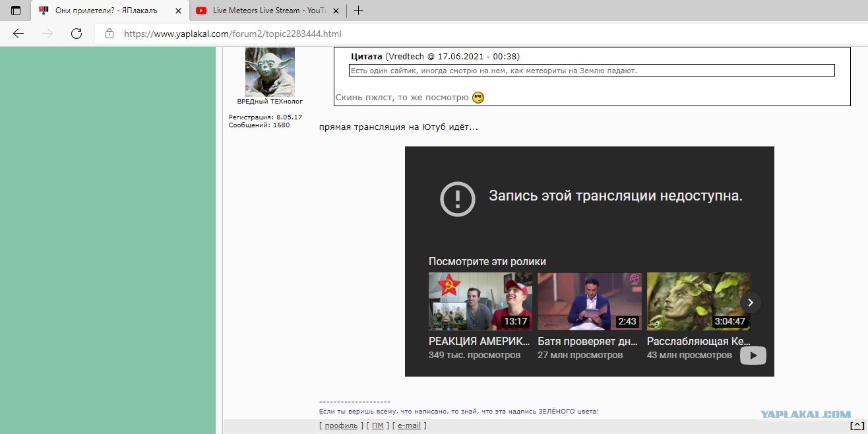Click the YouTube logo button in player
The image size is (868, 434).
coord(753,356)
